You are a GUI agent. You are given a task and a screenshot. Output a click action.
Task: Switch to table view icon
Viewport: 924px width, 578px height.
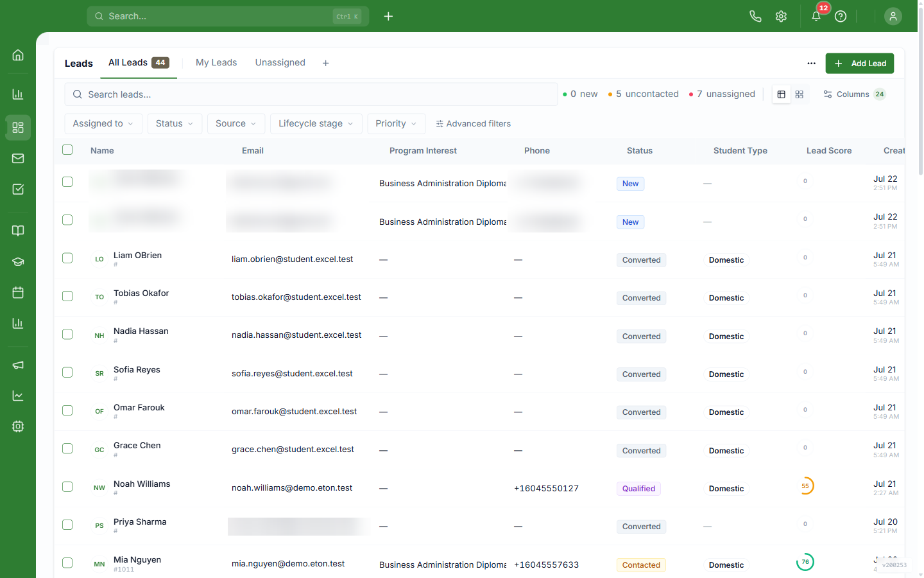[x=781, y=94]
